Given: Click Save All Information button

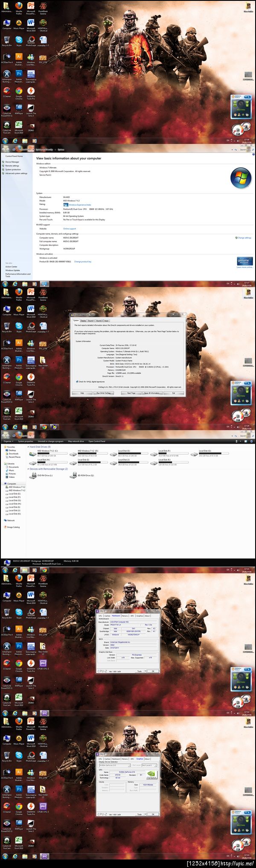Looking at the screenshot, I should (x=152, y=393).
